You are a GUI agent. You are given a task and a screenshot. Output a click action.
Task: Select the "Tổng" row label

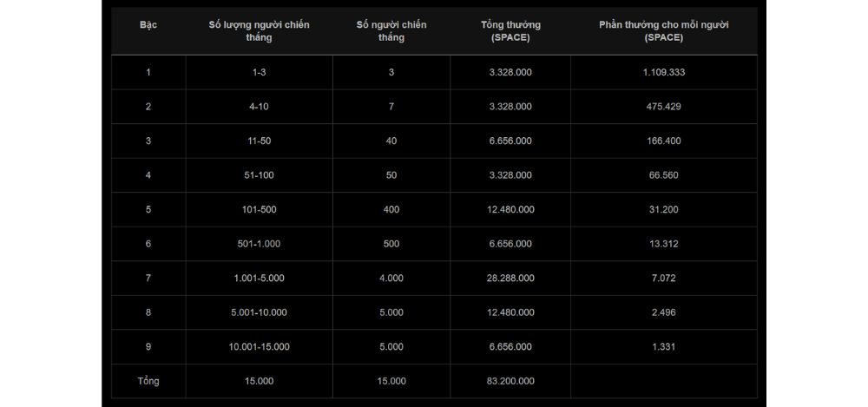pos(148,381)
